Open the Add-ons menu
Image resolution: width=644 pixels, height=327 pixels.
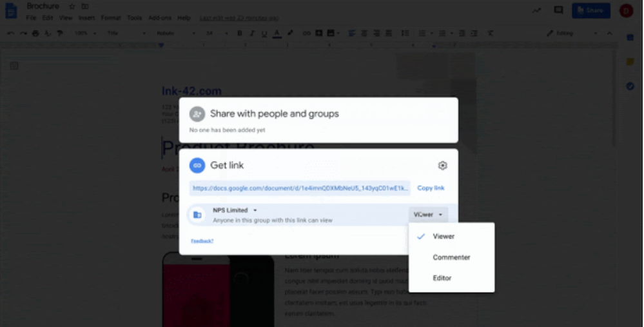(x=160, y=18)
